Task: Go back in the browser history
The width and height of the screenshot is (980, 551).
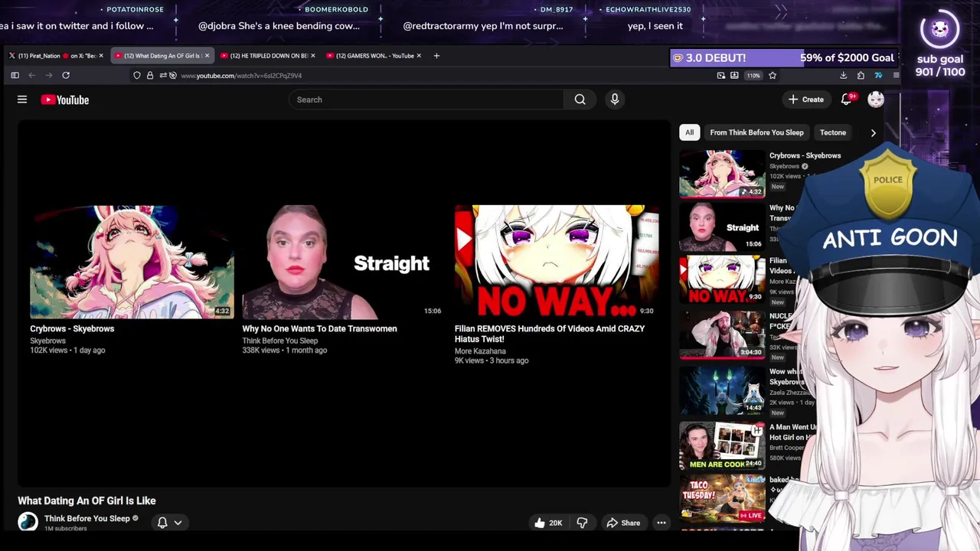Action: click(x=31, y=75)
